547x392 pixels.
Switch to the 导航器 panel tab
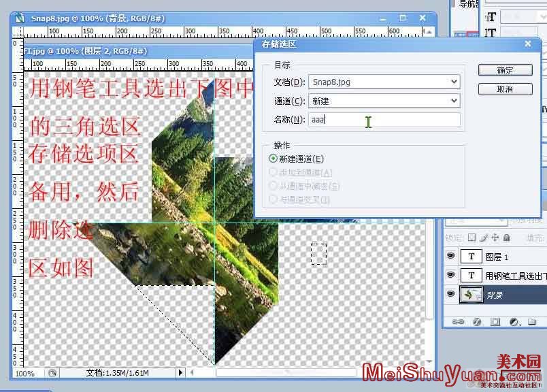coord(469,4)
